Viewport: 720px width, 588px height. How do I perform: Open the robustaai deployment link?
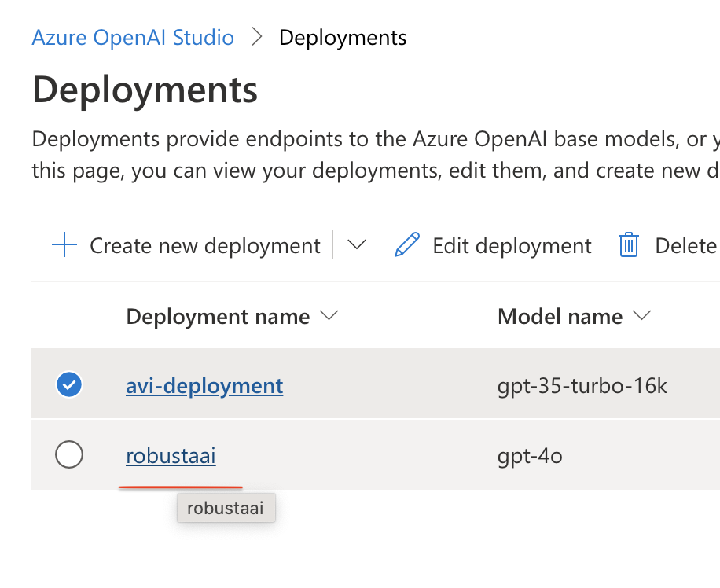171,455
